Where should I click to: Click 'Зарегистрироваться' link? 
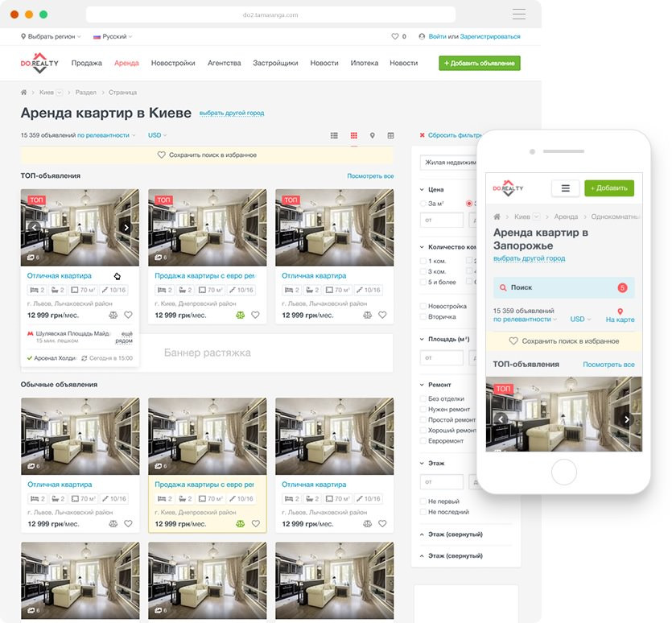click(490, 36)
